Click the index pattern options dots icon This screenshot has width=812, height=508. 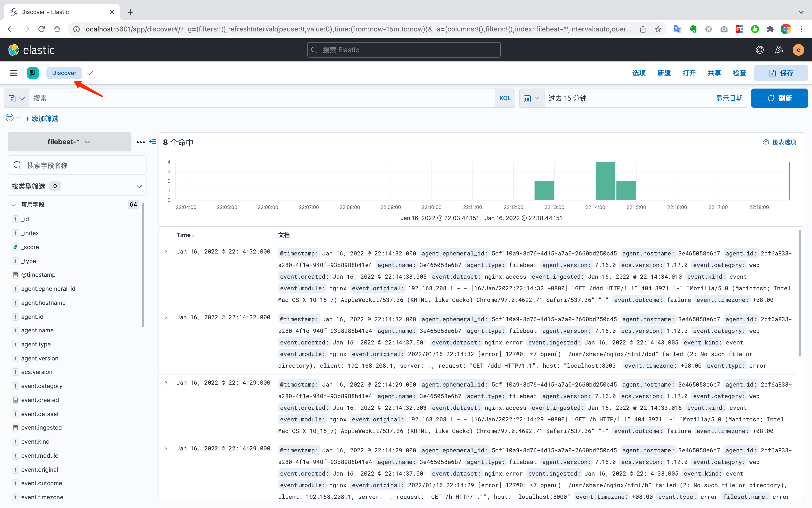[x=141, y=142]
